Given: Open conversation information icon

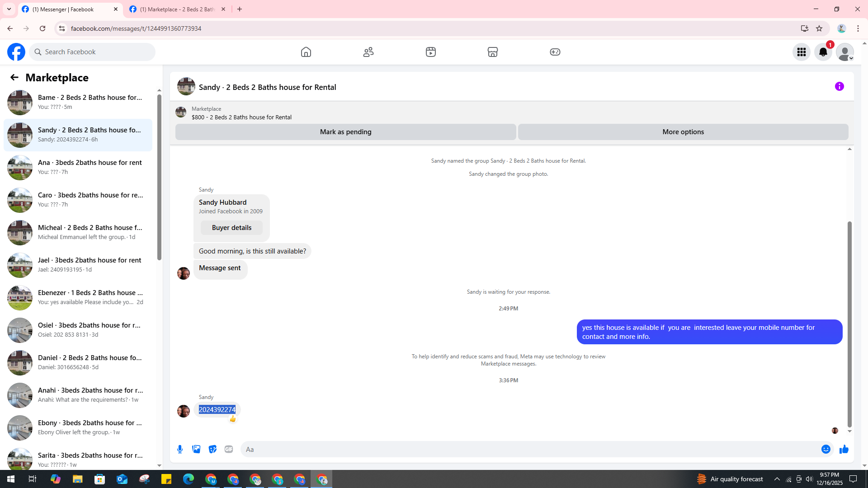Looking at the screenshot, I should pos(840,86).
